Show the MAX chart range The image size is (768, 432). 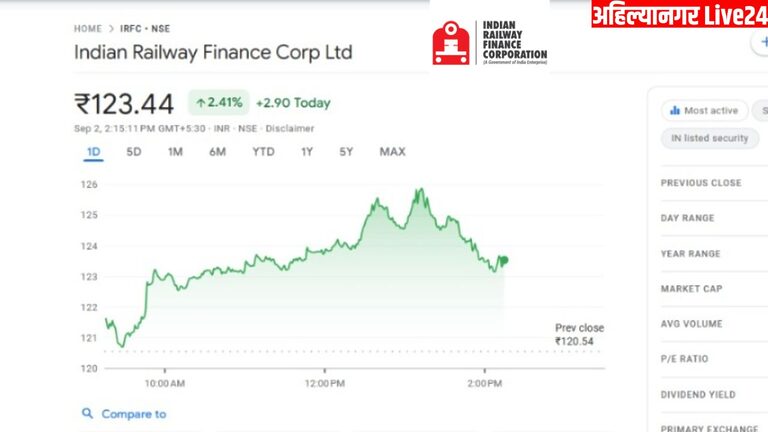click(392, 152)
